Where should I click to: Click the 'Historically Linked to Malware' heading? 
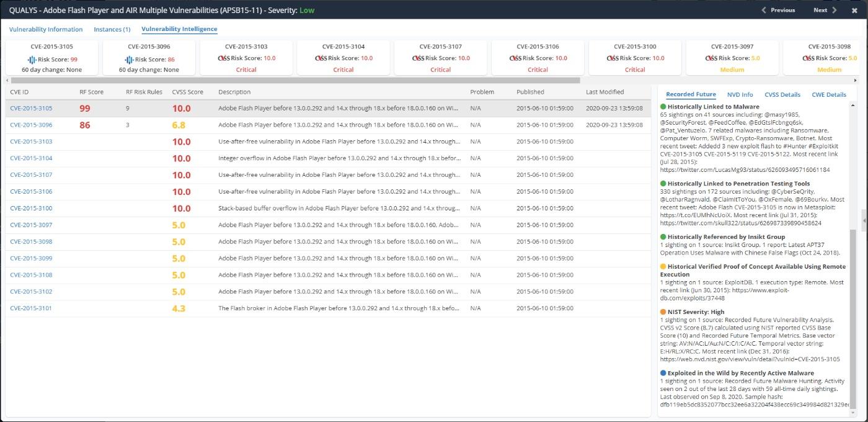pos(714,107)
